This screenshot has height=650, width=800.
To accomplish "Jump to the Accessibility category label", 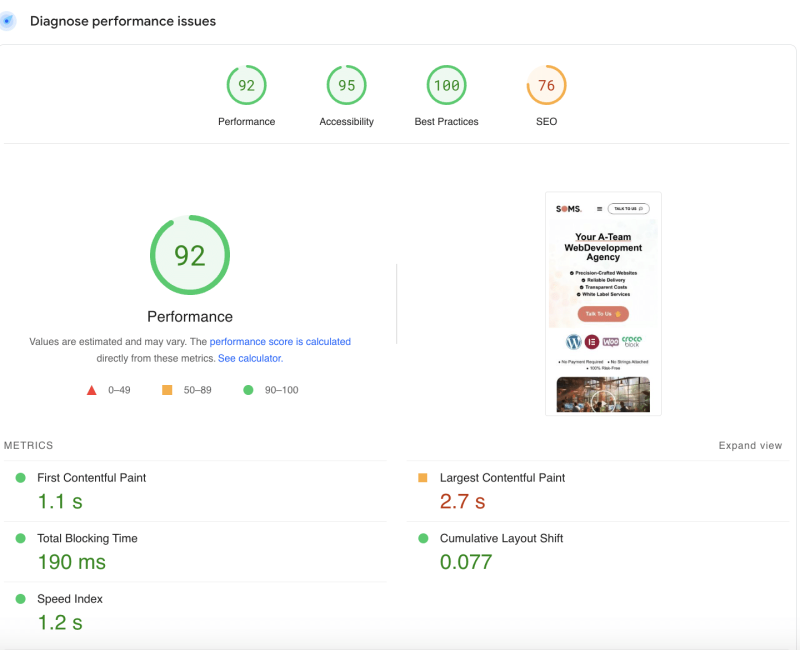I will pos(346,122).
